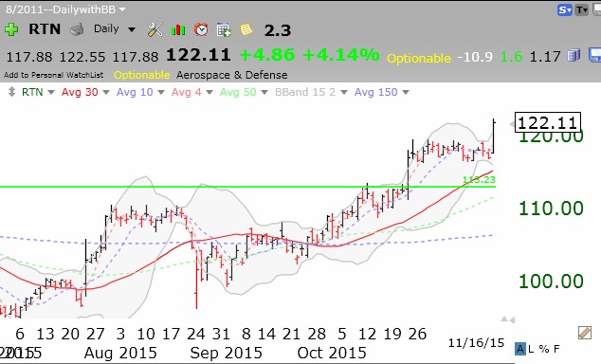Click the pencil drawing tool icon
The width and height of the screenshot is (601, 364).
[585, 333]
